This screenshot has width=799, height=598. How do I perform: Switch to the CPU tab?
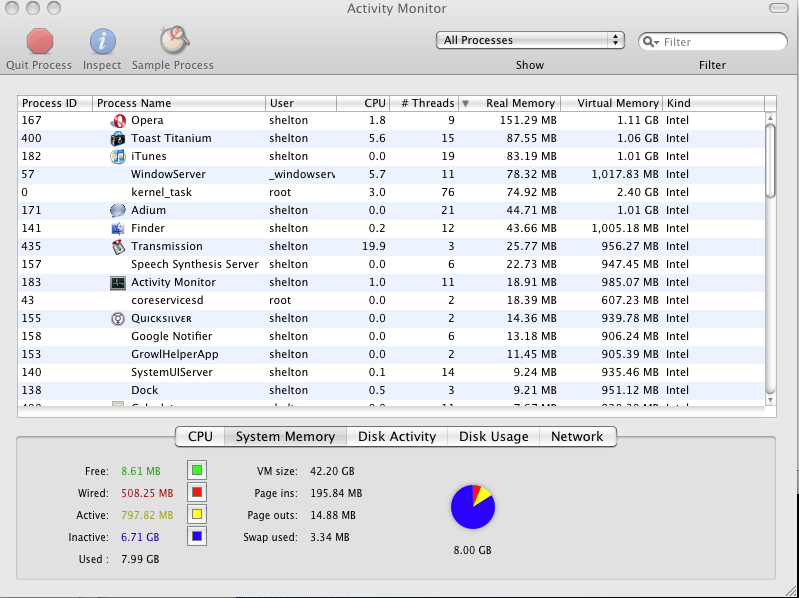coord(200,437)
